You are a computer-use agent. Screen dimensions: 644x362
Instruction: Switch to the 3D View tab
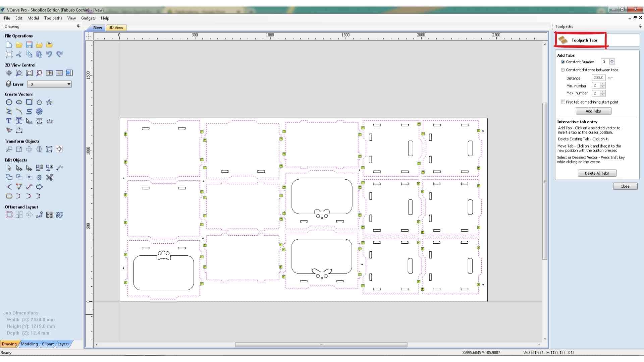(116, 27)
